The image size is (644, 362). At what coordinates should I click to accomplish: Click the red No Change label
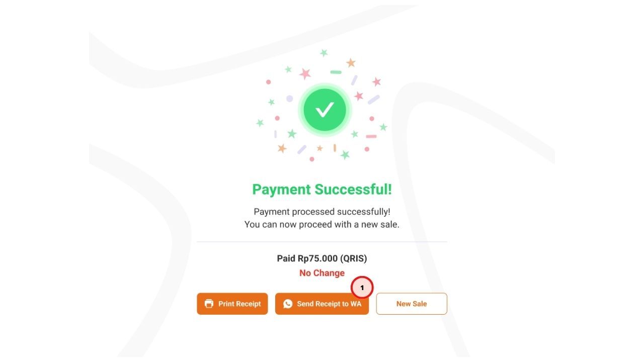coord(322,273)
